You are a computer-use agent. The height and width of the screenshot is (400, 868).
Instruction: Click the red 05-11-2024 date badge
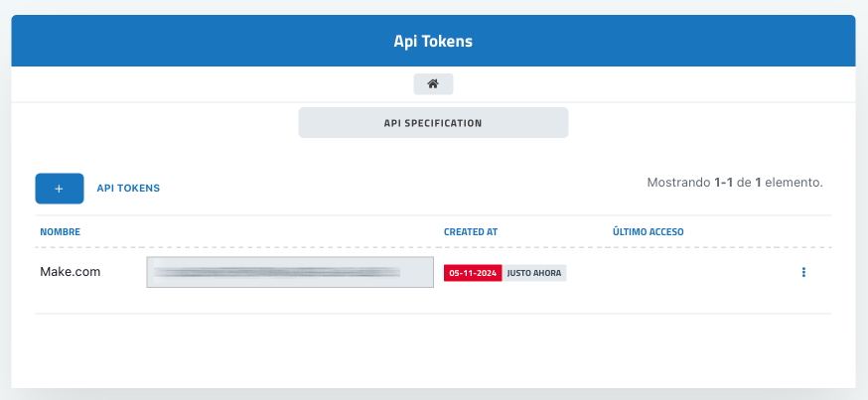pyautogui.click(x=473, y=272)
